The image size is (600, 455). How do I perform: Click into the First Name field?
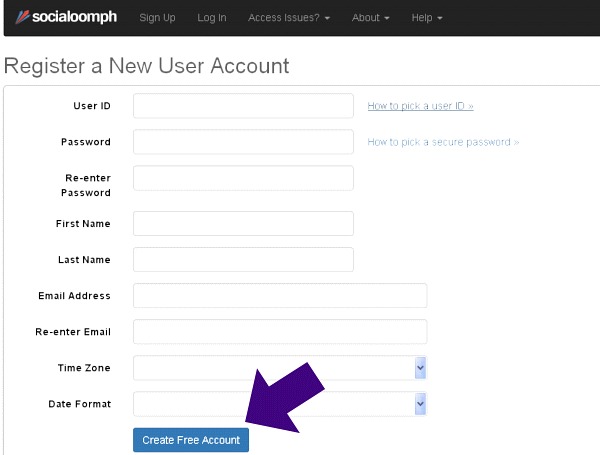[x=243, y=223]
